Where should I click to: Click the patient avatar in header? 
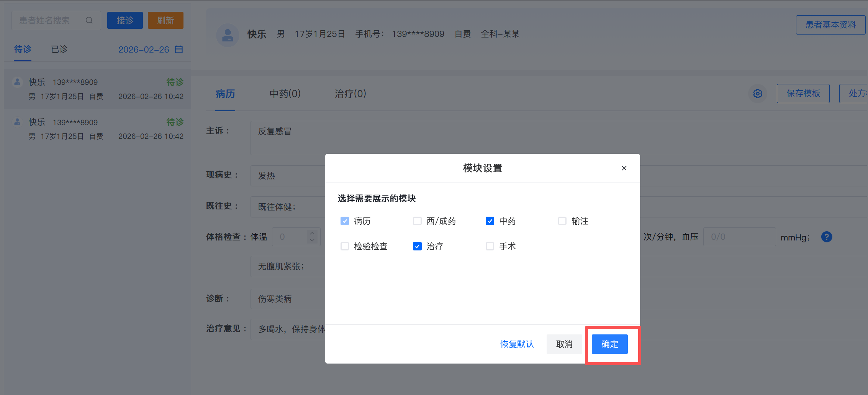228,35
